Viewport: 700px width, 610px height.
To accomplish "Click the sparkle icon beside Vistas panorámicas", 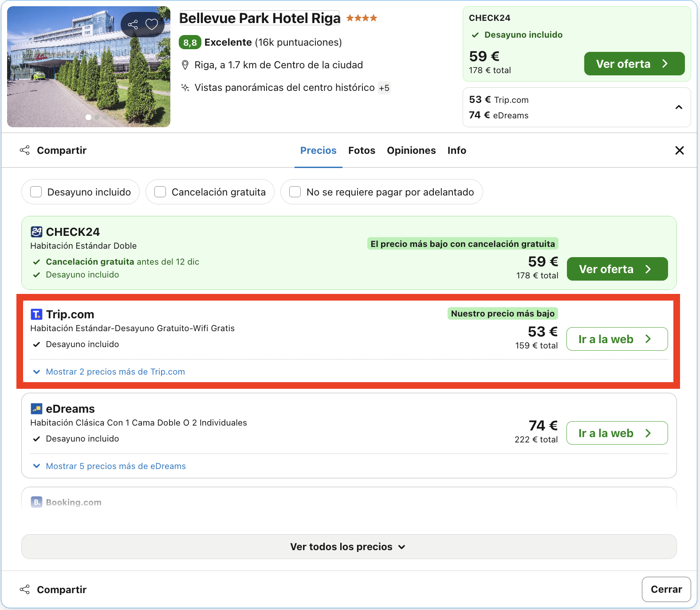I will [x=185, y=87].
